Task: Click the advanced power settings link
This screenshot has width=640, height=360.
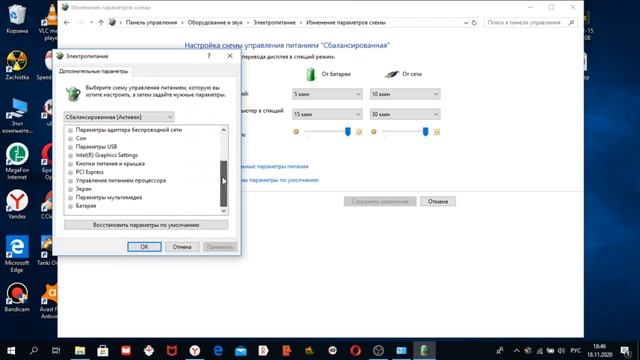Action: pyautogui.click(x=275, y=167)
